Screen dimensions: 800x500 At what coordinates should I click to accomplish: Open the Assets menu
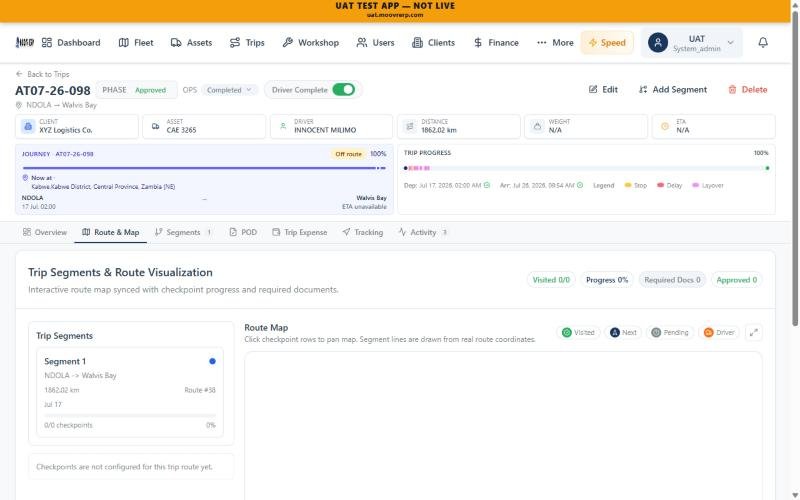191,43
